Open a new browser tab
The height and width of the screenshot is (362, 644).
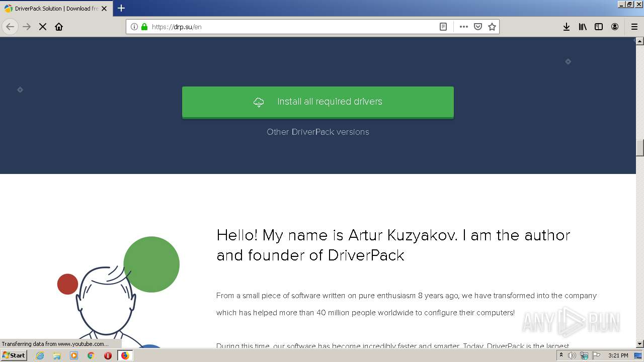pyautogui.click(x=121, y=8)
